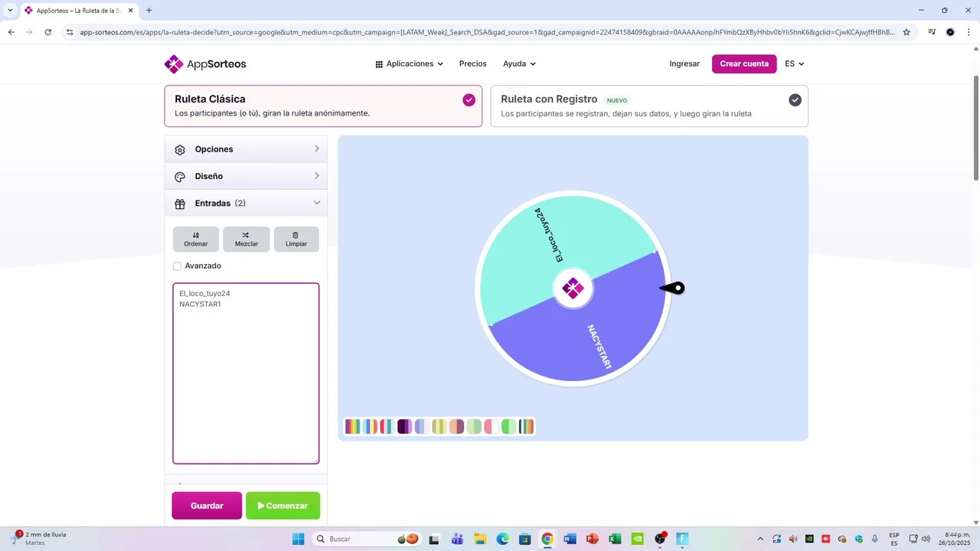Click the microphone icon in system tray
Screen dimensions: 980x551
click(875, 539)
